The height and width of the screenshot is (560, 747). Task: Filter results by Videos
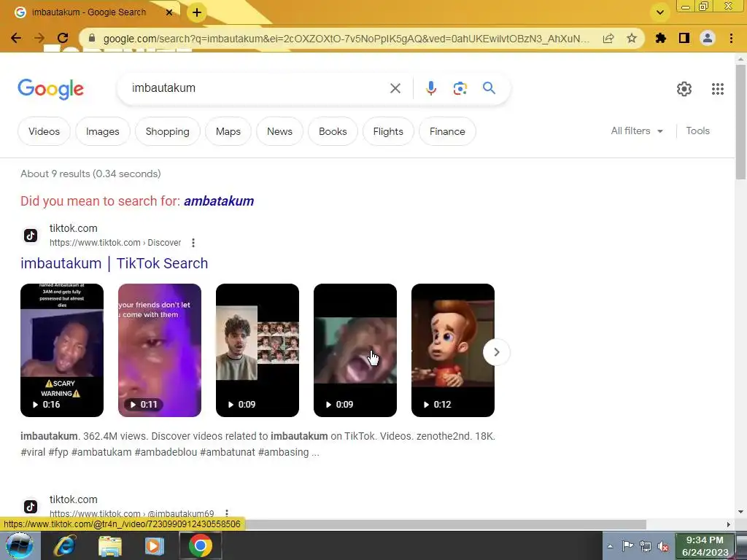[x=44, y=131]
